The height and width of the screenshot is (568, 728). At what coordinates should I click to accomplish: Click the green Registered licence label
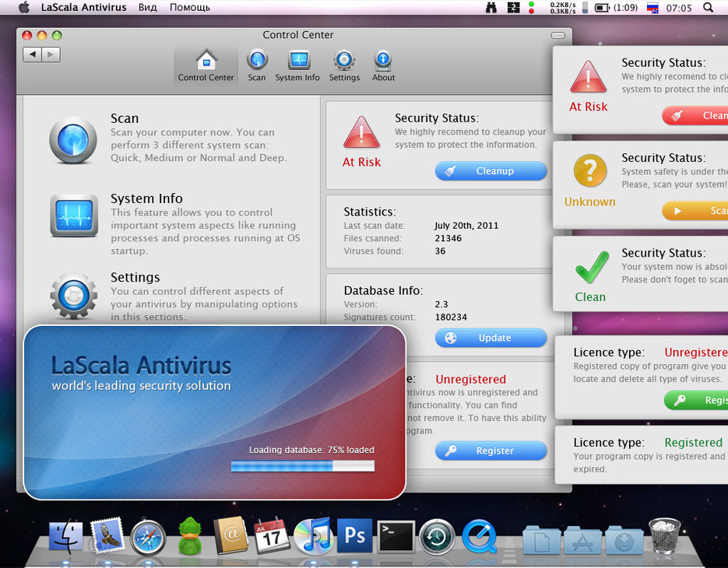[693, 443]
